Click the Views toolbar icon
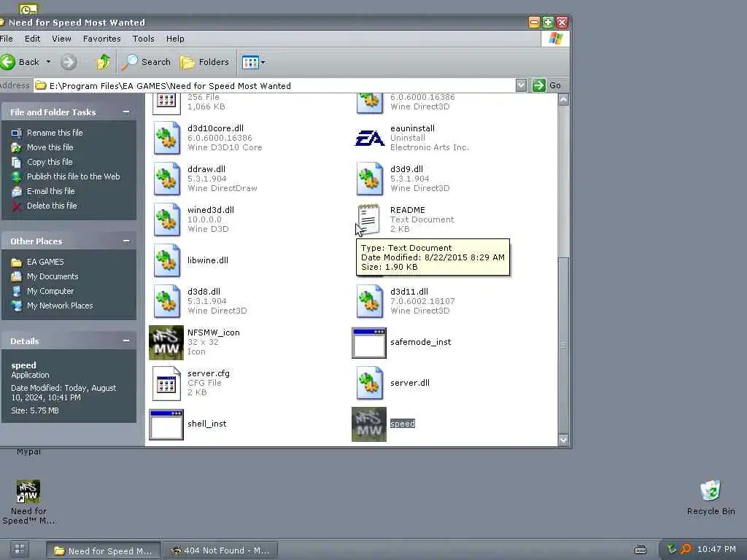This screenshot has width=747, height=560. [250, 62]
